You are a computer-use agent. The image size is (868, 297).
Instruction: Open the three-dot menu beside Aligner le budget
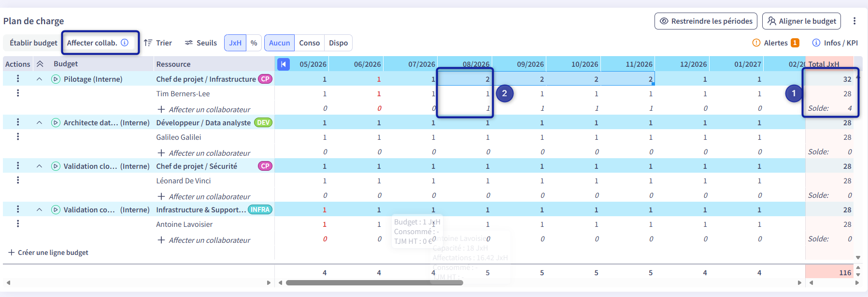pos(854,21)
